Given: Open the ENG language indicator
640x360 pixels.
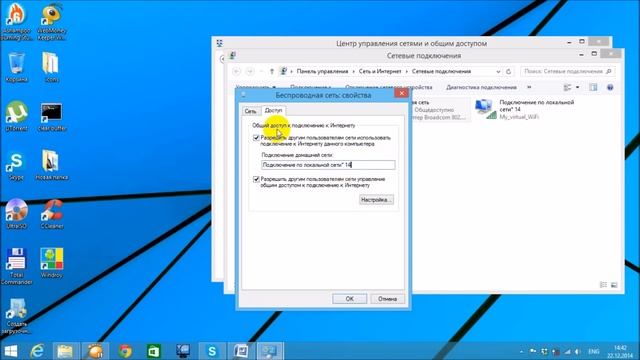Looking at the screenshot, I should tap(594, 351).
